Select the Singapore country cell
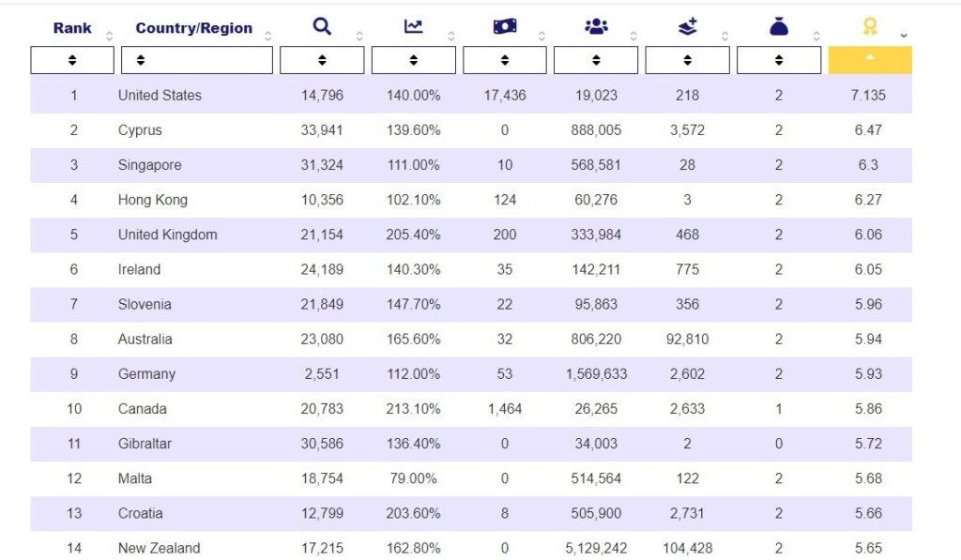 click(x=149, y=165)
